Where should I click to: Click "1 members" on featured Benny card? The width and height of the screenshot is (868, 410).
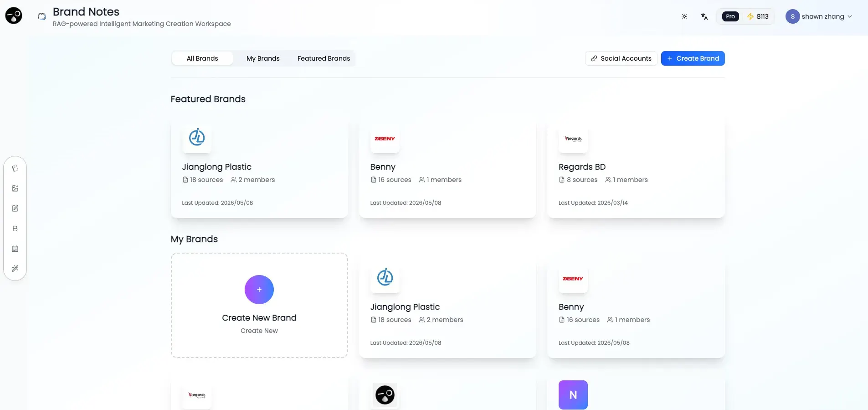click(440, 180)
